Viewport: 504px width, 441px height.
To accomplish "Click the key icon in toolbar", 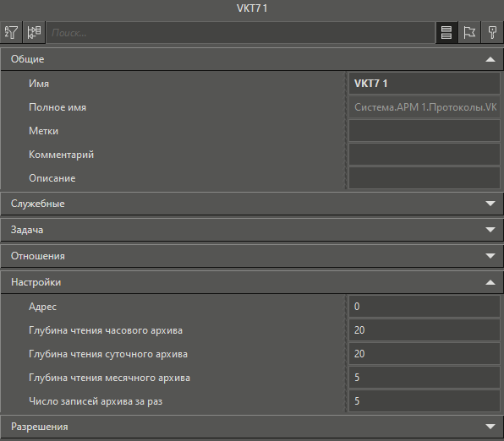I will (x=492, y=32).
